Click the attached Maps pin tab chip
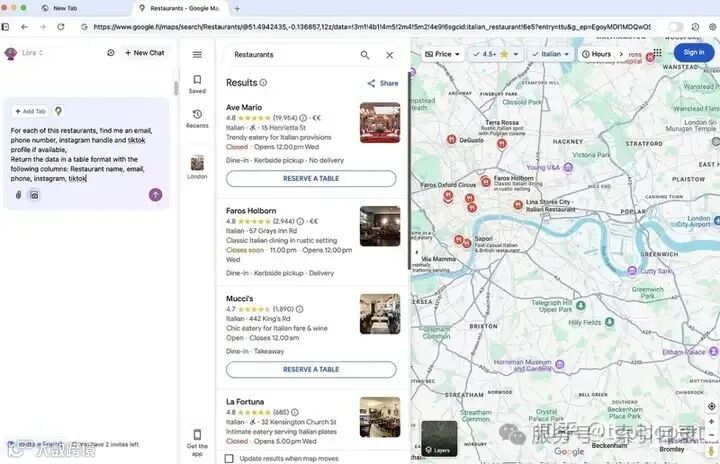 click(58, 111)
